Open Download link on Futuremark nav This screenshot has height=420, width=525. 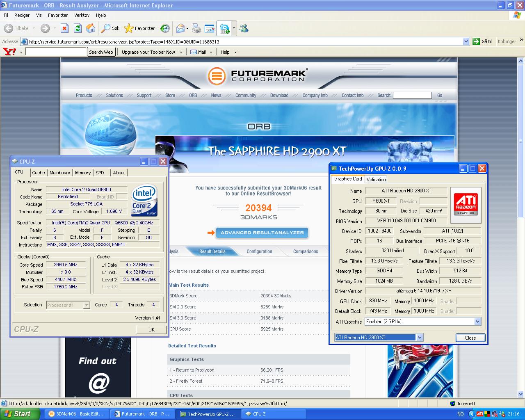point(279,95)
